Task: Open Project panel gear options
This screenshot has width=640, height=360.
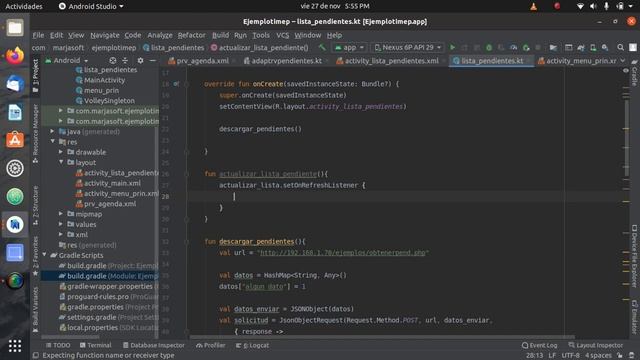Action: click(140, 60)
